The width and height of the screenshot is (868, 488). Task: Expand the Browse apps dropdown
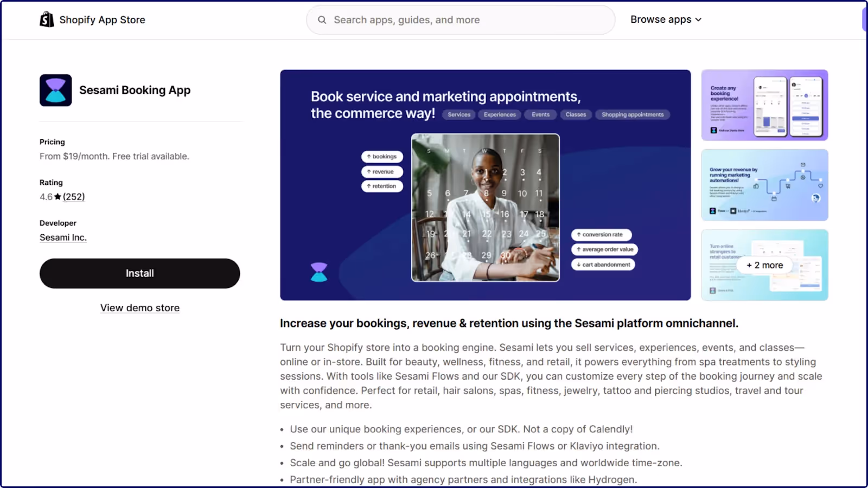tap(666, 20)
